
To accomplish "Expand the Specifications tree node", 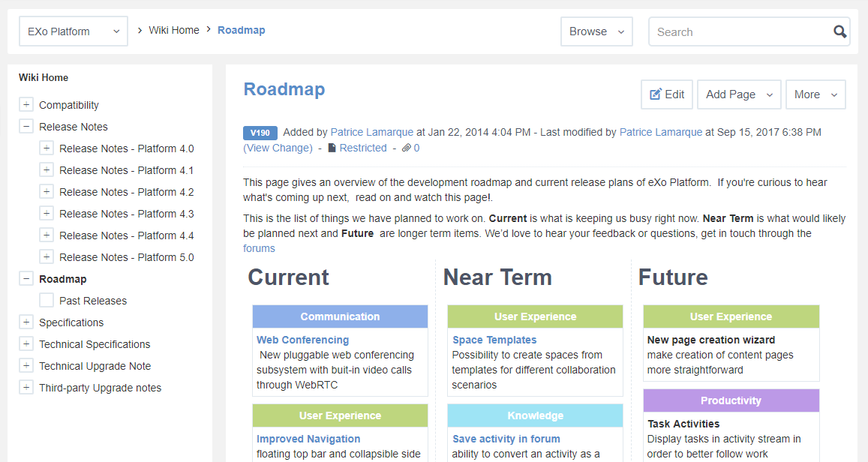I will point(26,322).
